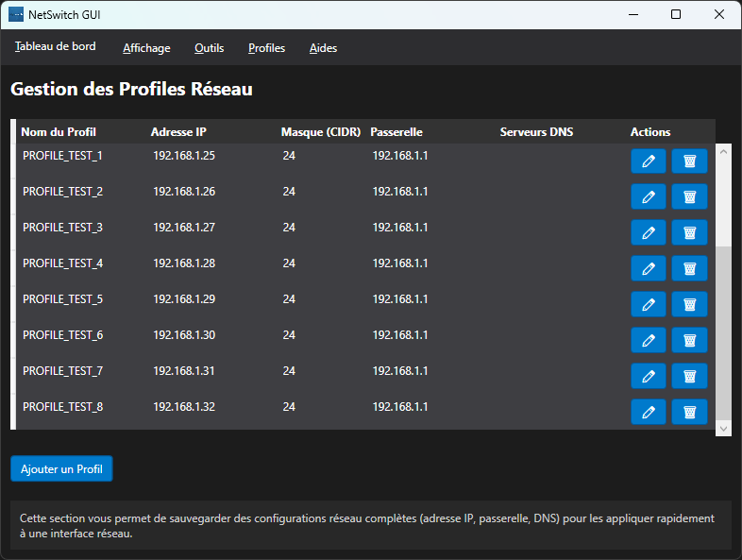The width and height of the screenshot is (742, 560).
Task: Click the Nom du Profil column header
Action: 59,132
